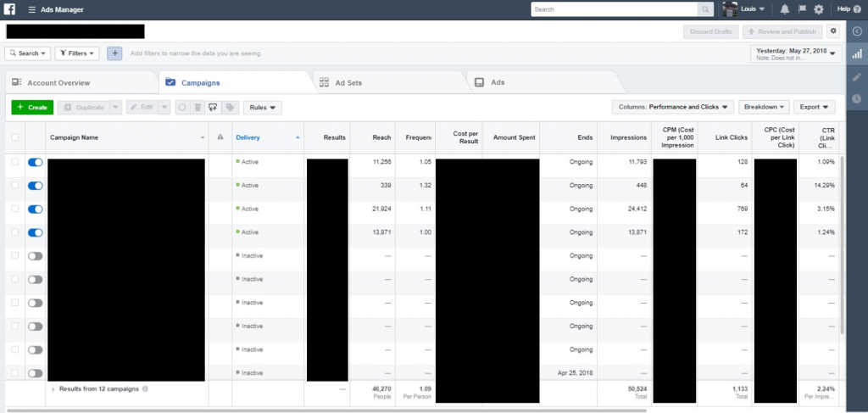This screenshot has height=413, width=868.
Task: Open the edit pencil icon in right sidebar
Action: pos(857,77)
